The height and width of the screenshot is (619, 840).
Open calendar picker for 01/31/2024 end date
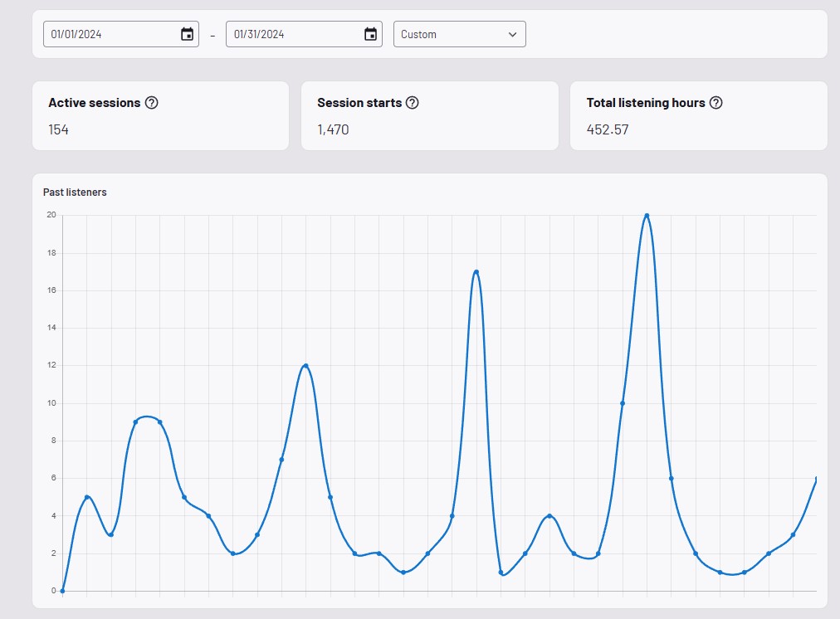pyautogui.click(x=370, y=34)
